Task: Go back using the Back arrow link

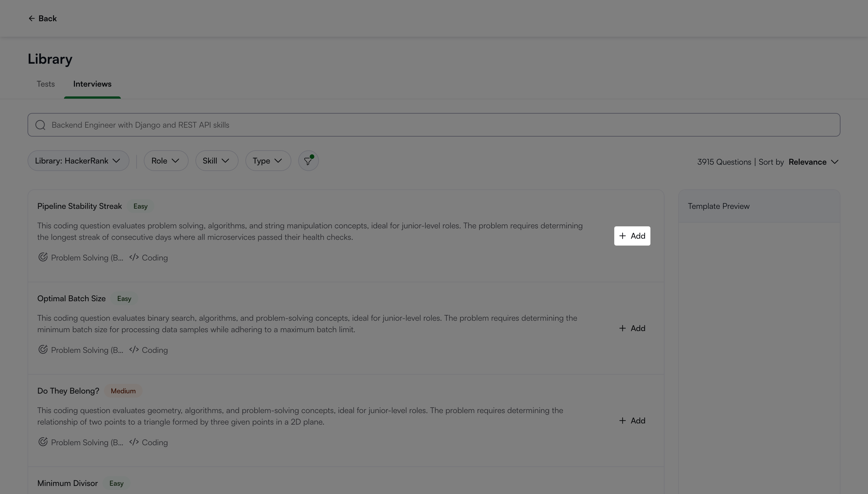Action: click(42, 18)
